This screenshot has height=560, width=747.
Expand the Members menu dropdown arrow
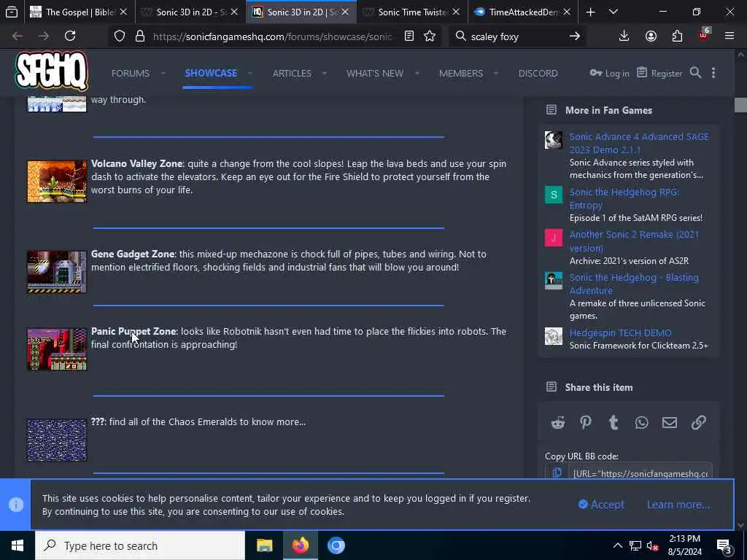[495, 74]
